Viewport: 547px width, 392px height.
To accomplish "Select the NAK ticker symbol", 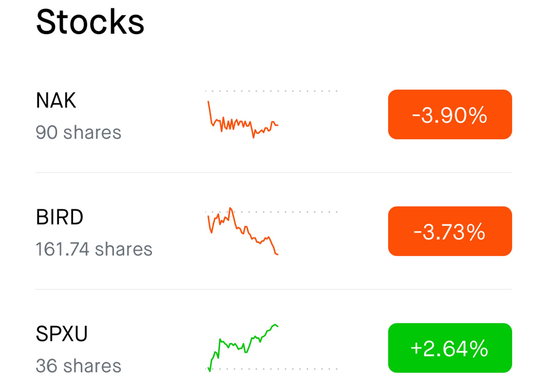I will (56, 100).
